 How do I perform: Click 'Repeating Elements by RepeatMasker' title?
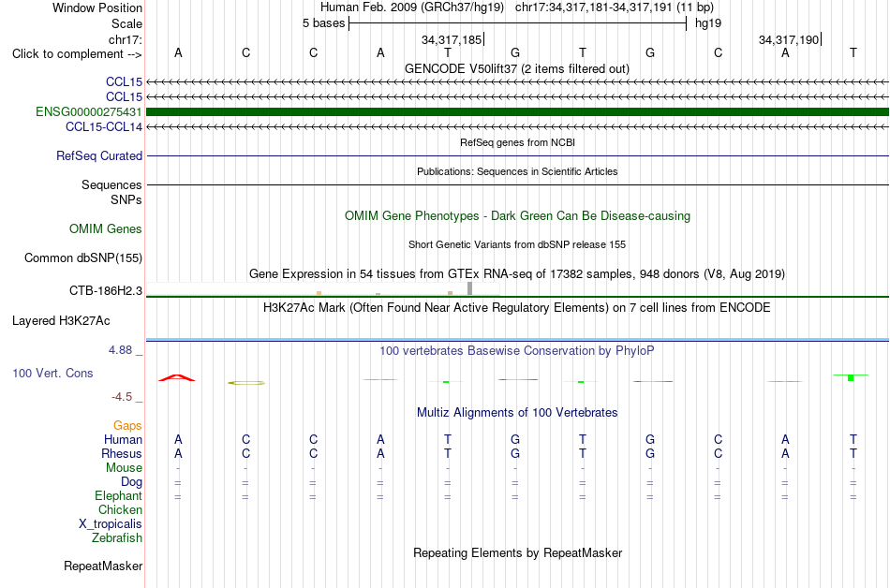coord(517,552)
